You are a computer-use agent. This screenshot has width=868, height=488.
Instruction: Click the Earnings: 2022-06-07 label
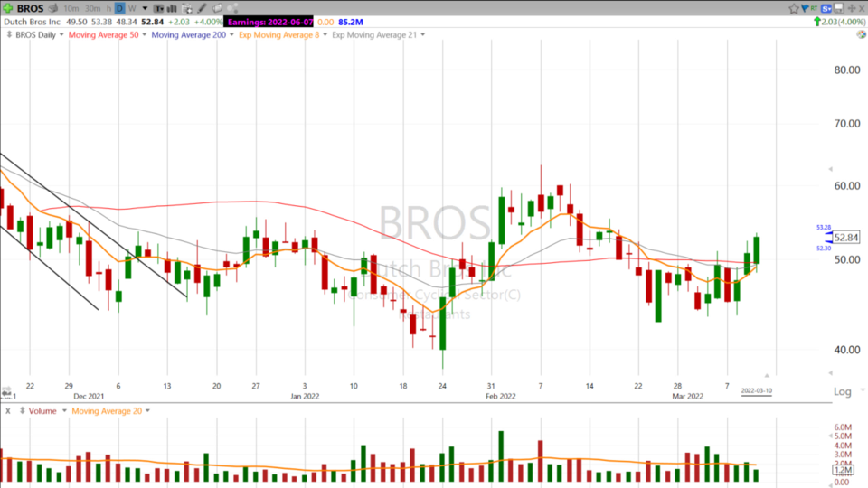(x=269, y=22)
